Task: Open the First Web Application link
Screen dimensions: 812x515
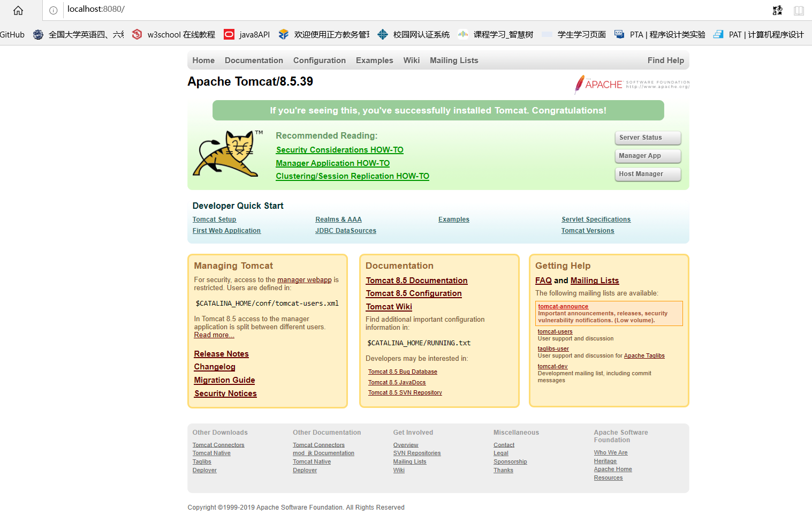Action: click(x=226, y=231)
